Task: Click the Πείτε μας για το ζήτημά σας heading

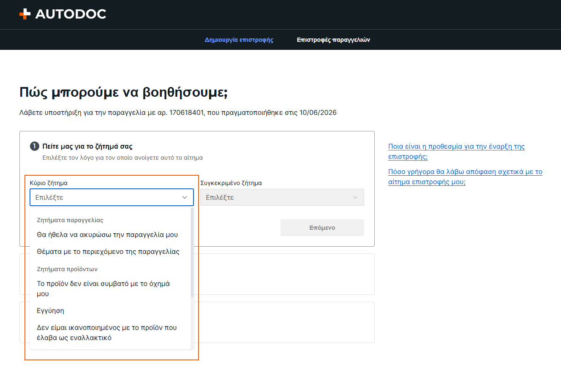Action: pos(87,147)
